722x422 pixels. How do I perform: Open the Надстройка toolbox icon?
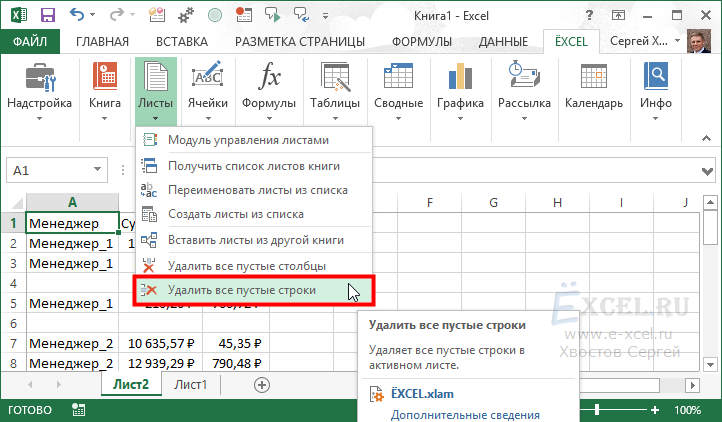[x=40, y=76]
